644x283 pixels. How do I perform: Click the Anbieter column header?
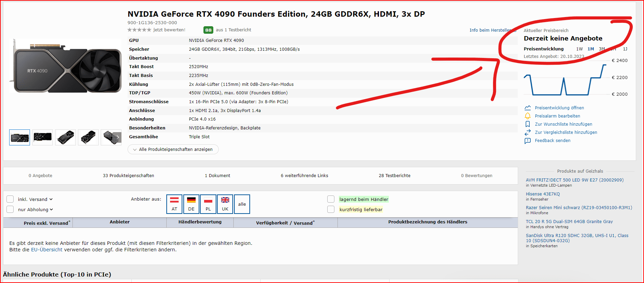[x=119, y=222]
